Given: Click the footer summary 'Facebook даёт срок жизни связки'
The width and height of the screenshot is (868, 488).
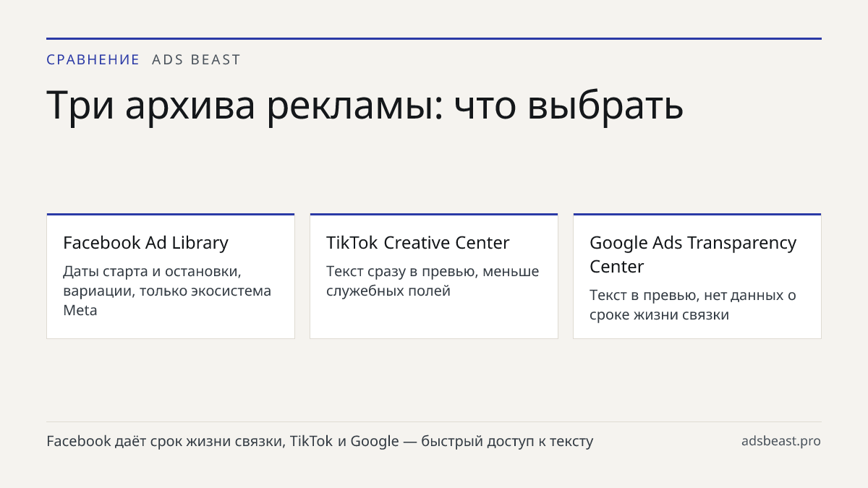Looking at the screenshot, I should tap(165, 441).
